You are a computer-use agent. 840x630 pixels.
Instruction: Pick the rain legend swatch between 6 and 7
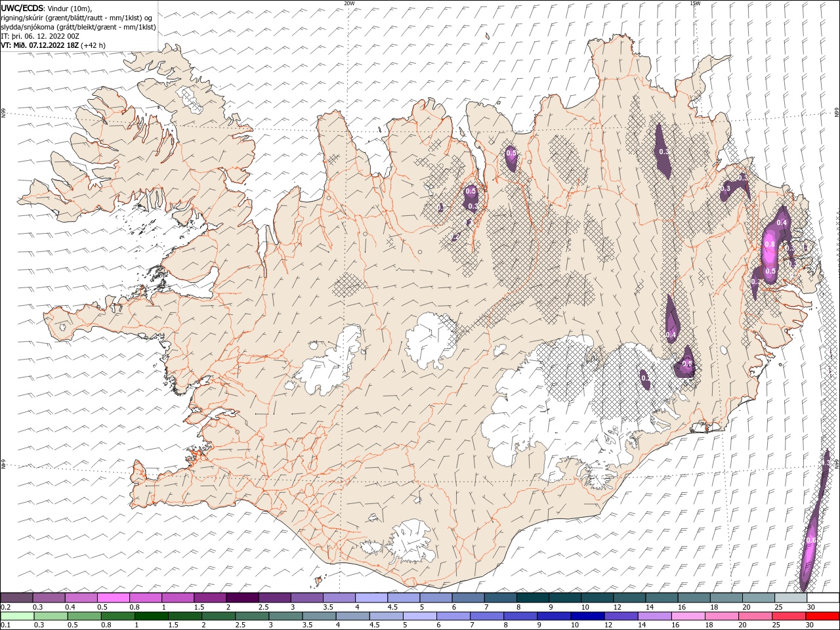tap(453, 616)
